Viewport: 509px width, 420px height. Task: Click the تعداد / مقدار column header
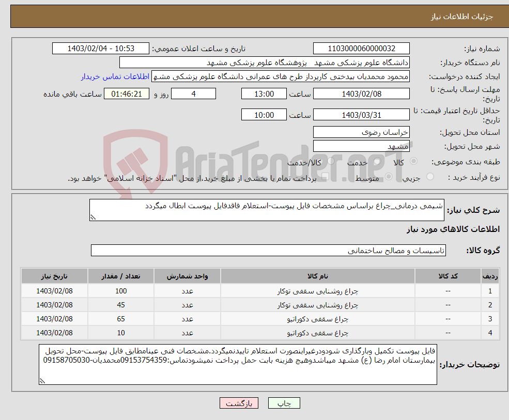tap(121, 276)
